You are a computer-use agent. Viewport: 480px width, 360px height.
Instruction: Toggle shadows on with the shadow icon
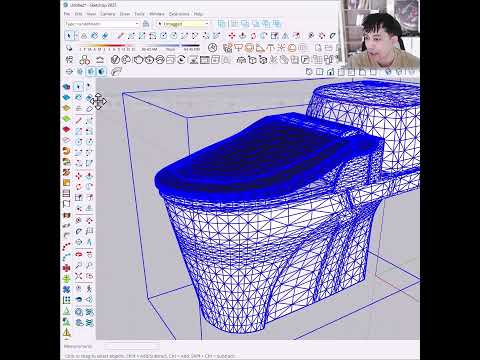click(69, 48)
